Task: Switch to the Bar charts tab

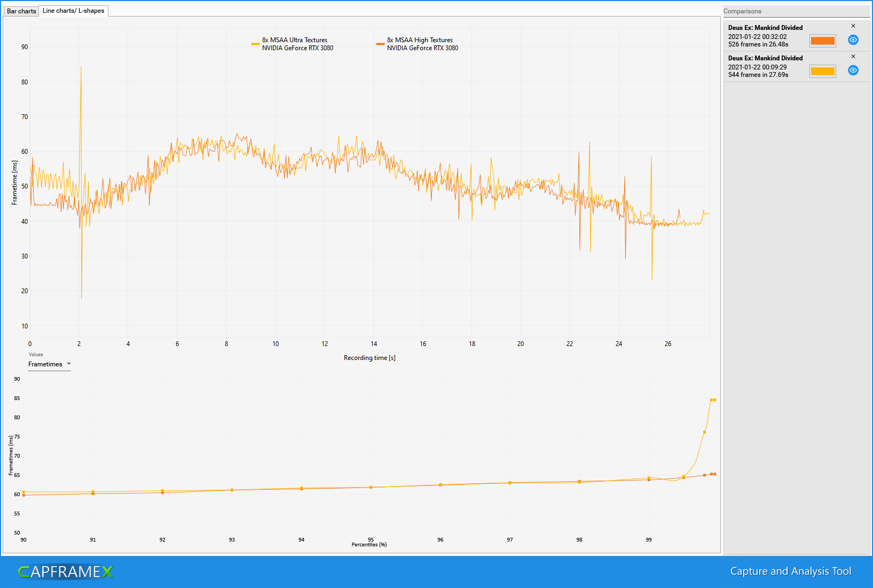Action: (x=21, y=11)
